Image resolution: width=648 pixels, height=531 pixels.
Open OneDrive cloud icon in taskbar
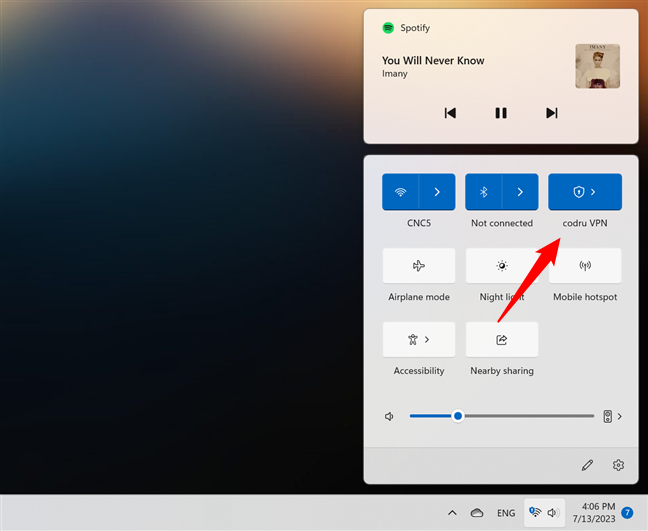[477, 513]
